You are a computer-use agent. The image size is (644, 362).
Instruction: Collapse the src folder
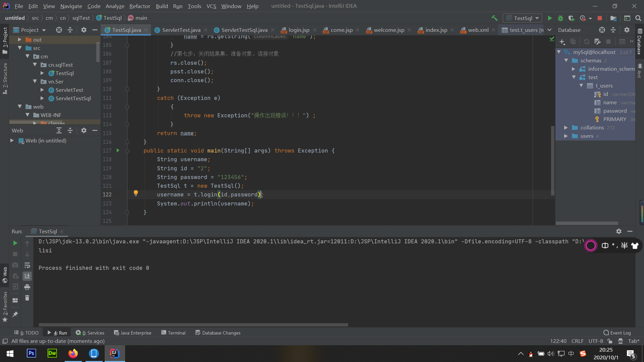coord(20,48)
